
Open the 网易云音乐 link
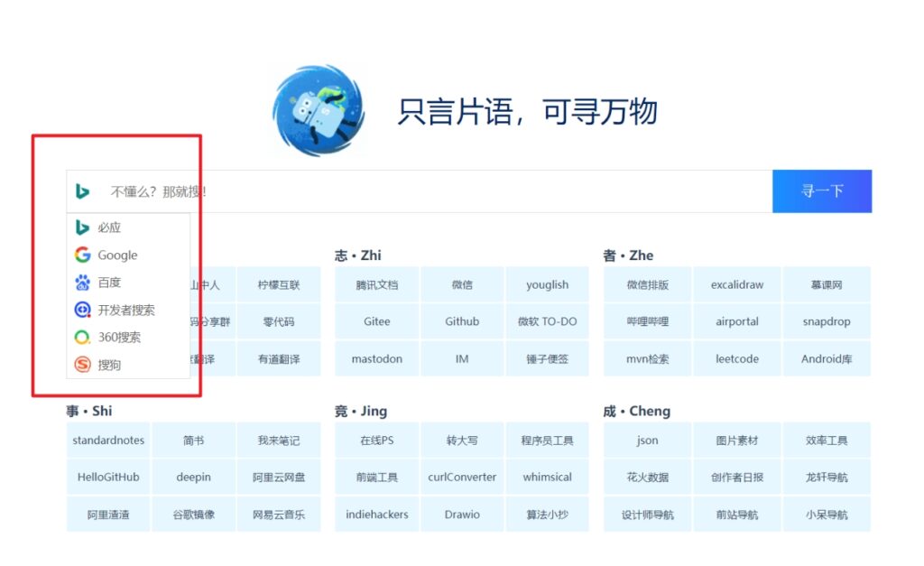coord(279,515)
